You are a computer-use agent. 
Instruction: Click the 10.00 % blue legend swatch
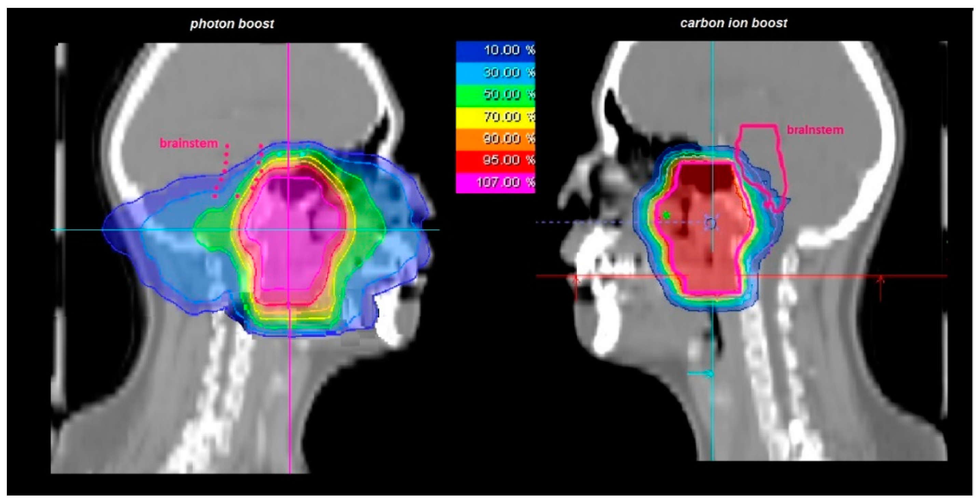tap(495, 50)
